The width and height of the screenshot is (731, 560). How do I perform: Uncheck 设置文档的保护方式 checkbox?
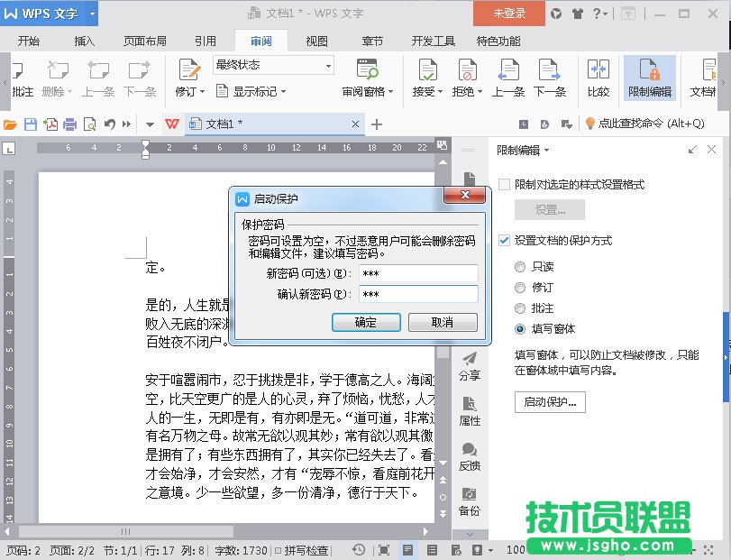[505, 241]
